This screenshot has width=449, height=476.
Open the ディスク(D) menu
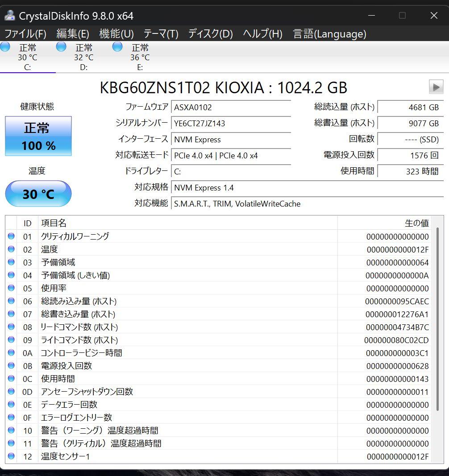tap(210, 34)
